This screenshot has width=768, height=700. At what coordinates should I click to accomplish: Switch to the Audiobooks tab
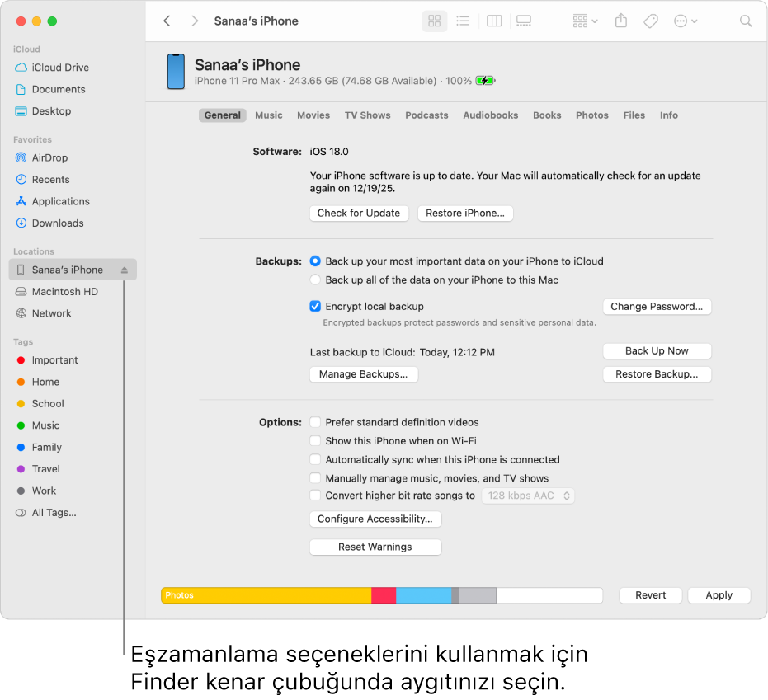[x=490, y=115]
